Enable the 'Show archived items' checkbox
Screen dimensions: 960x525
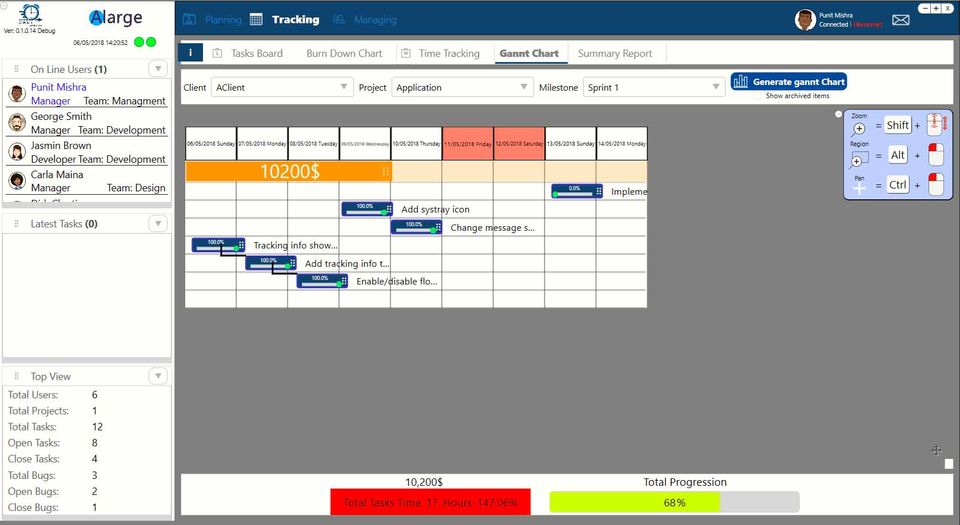pyautogui.click(x=758, y=96)
